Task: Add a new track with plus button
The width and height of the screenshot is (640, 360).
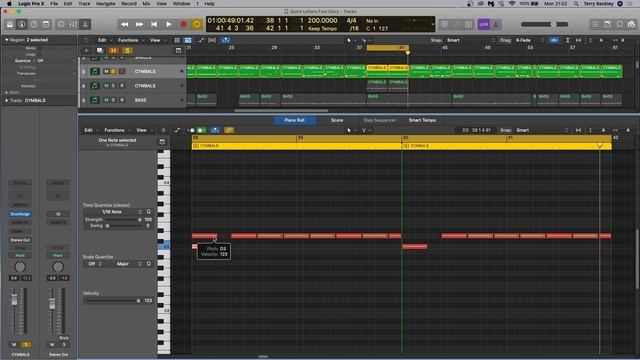Action: (86, 51)
